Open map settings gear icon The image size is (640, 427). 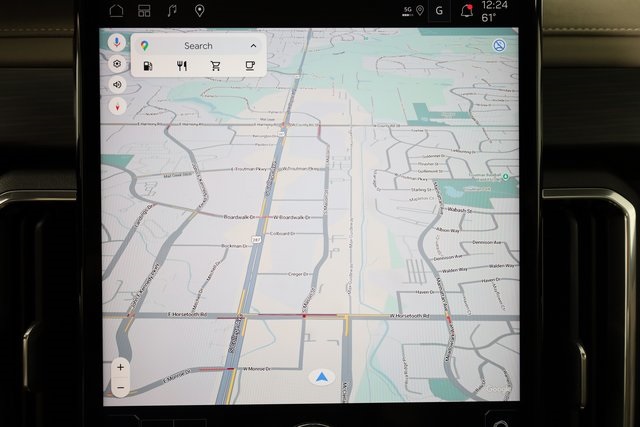click(117, 64)
